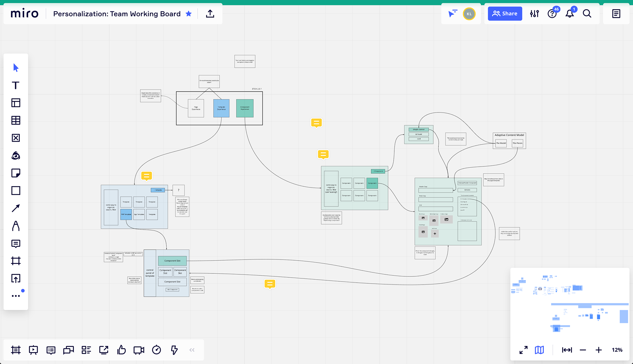Open voting thumbs-up tool

point(121,350)
